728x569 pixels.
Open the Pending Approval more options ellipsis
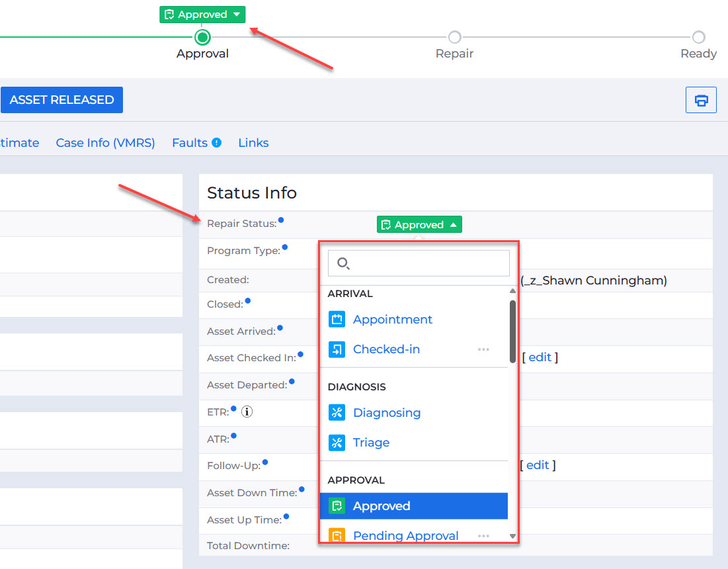(483, 535)
